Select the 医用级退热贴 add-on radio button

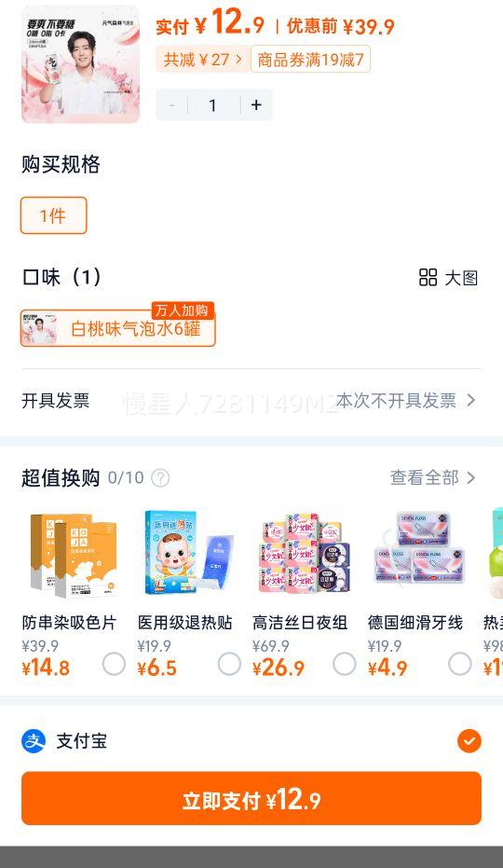pos(229,664)
